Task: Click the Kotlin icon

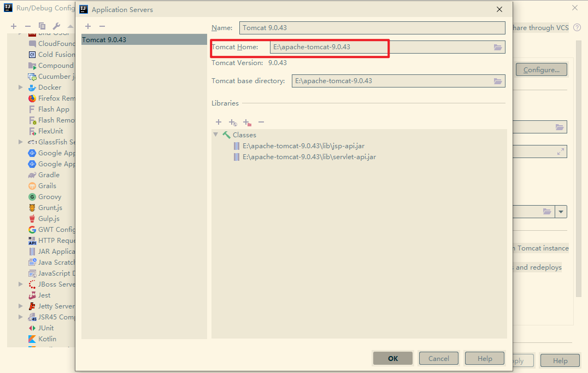Action: pyautogui.click(x=32, y=339)
